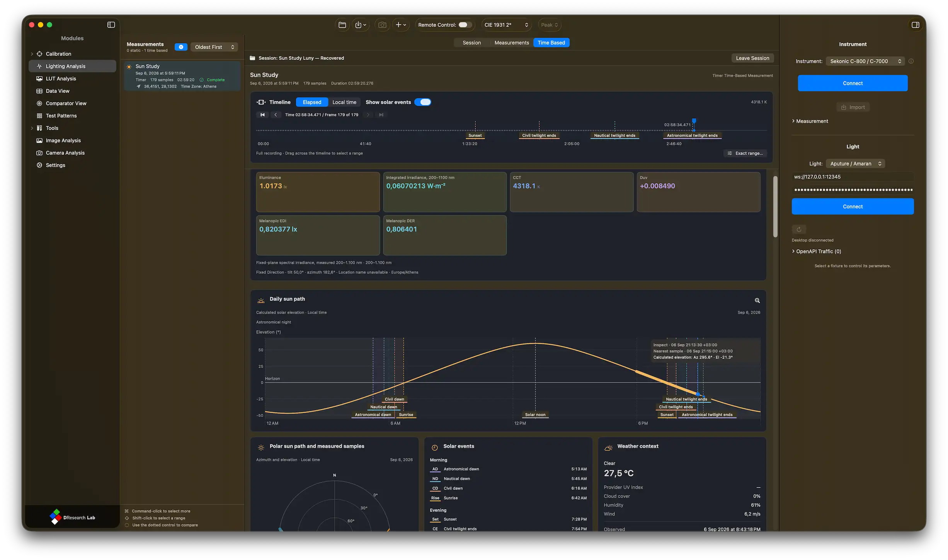
Task: Click the Leave Session button
Action: (x=752, y=58)
